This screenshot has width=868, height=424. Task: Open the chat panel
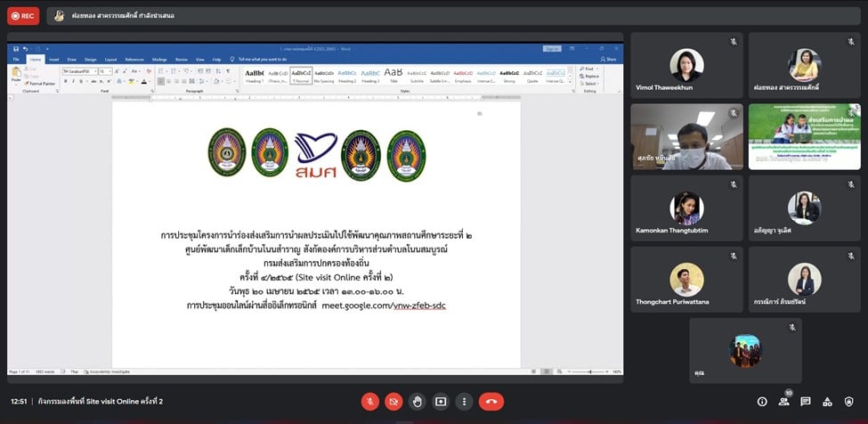[806, 402]
